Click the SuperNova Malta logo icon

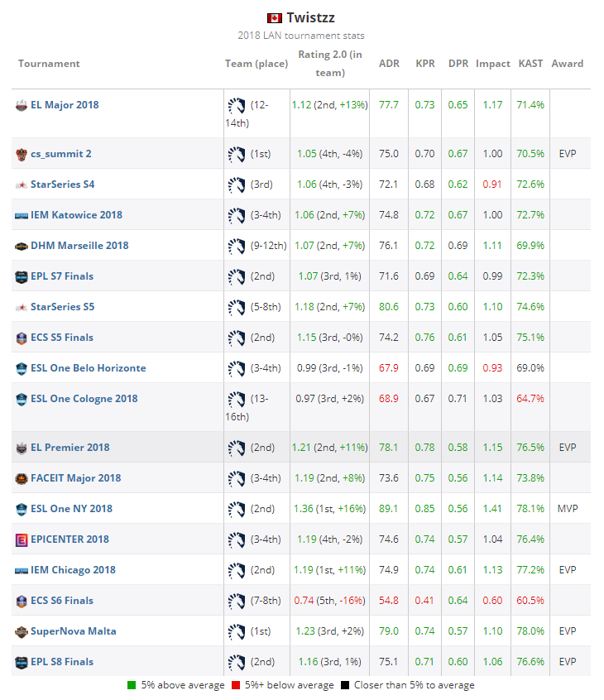coord(22,631)
